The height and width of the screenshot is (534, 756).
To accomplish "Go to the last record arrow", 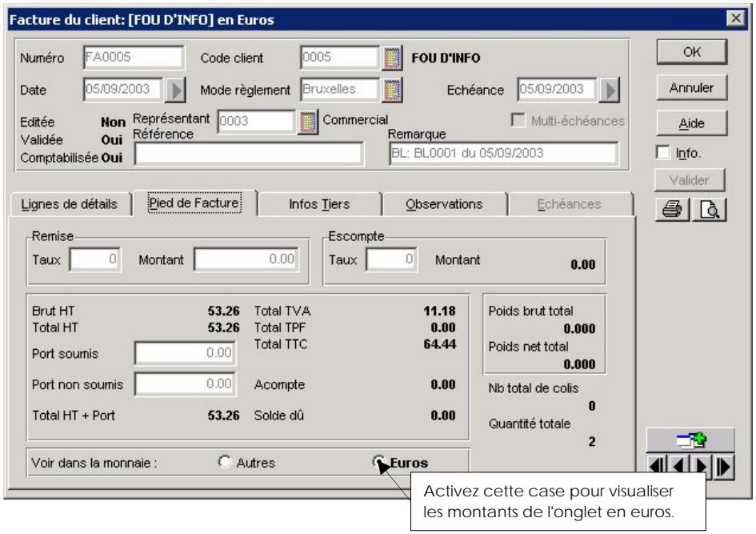I will point(724,467).
